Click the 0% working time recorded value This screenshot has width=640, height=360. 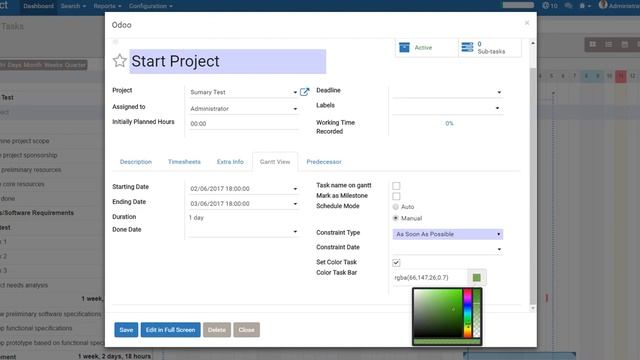coord(449,123)
